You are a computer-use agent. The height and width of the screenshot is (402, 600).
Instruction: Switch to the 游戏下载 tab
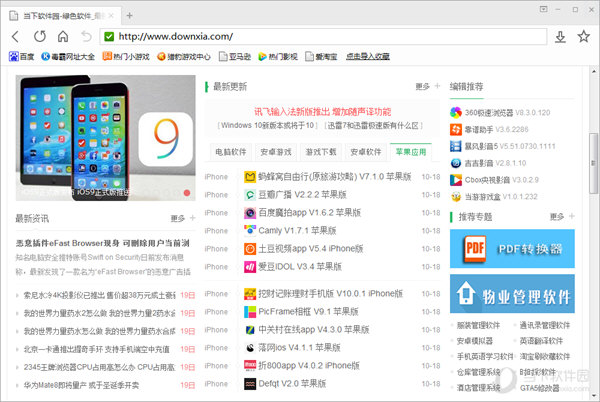321,152
